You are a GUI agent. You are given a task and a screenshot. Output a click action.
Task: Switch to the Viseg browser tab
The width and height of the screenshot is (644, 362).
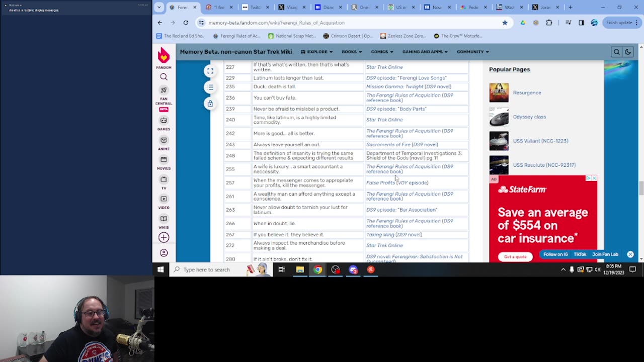click(291, 7)
